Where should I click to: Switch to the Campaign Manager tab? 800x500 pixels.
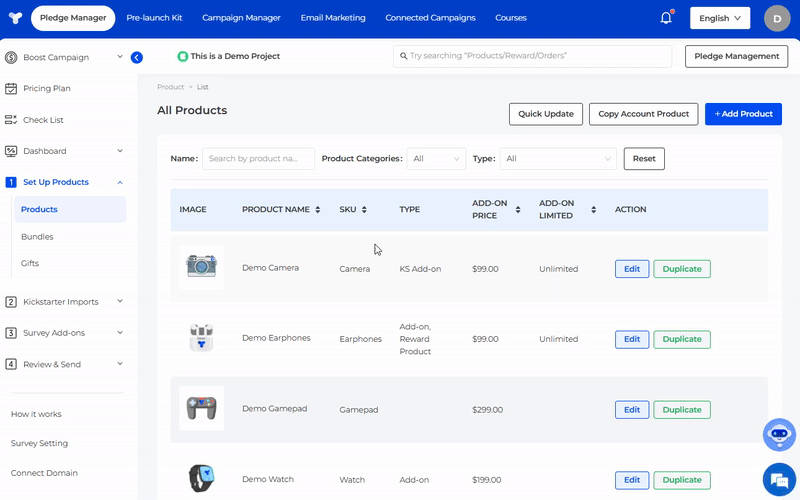click(241, 18)
